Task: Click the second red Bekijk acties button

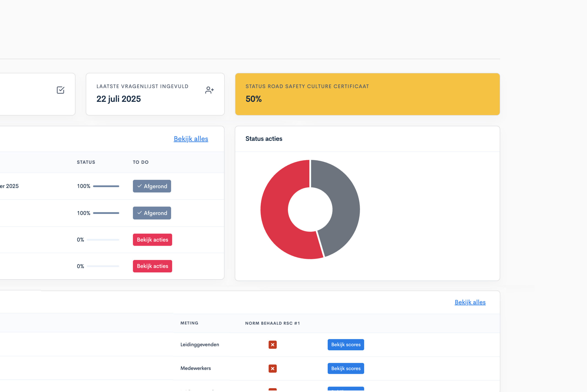Action: tap(152, 266)
